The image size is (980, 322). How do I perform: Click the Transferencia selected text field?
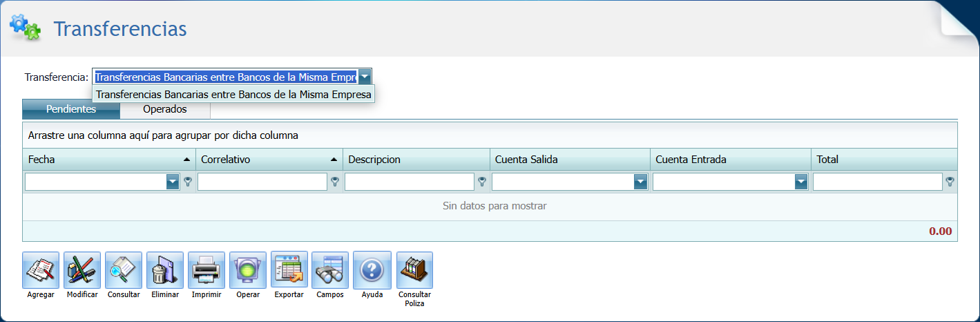click(225, 77)
